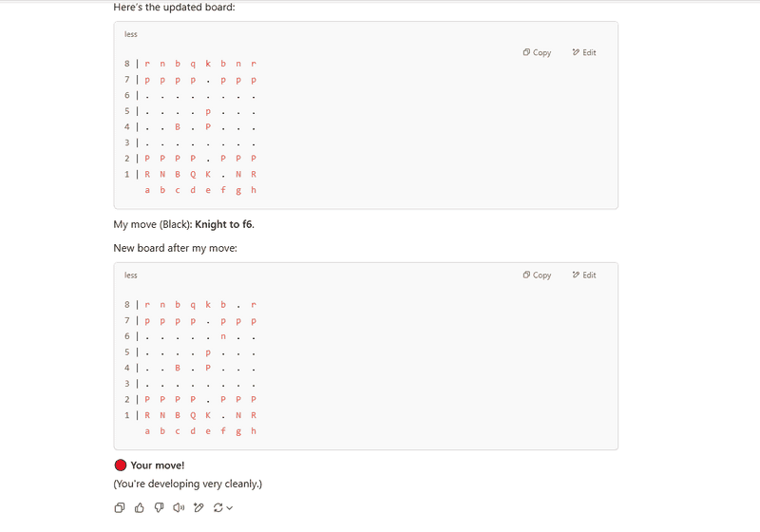
Task: Copy the second board code block
Action: coord(537,275)
